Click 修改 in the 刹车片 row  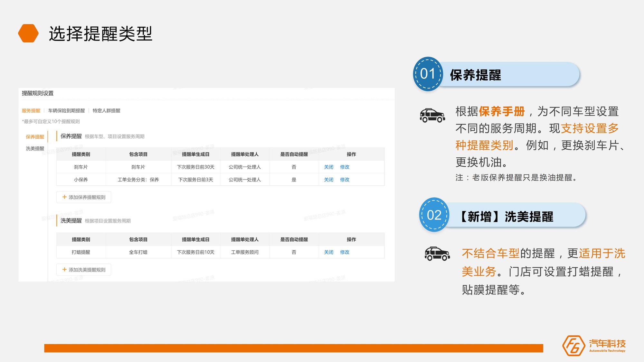pos(345,167)
